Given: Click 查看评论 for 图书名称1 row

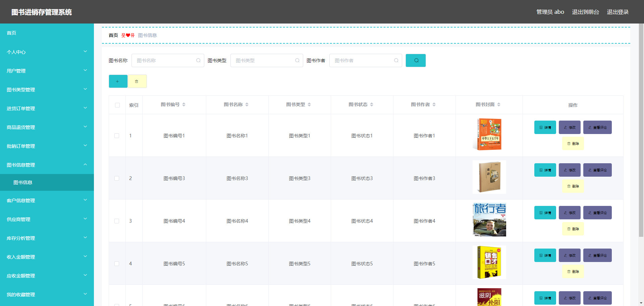Looking at the screenshot, I should 597,127.
